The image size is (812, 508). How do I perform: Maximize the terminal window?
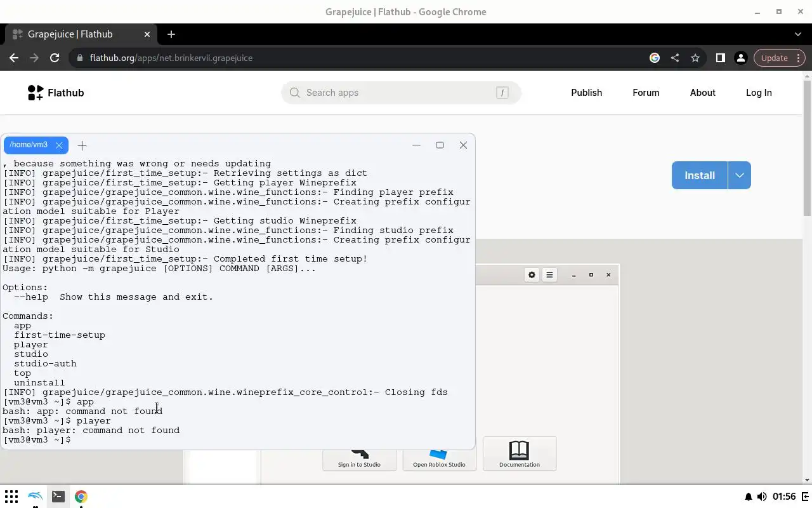440,145
